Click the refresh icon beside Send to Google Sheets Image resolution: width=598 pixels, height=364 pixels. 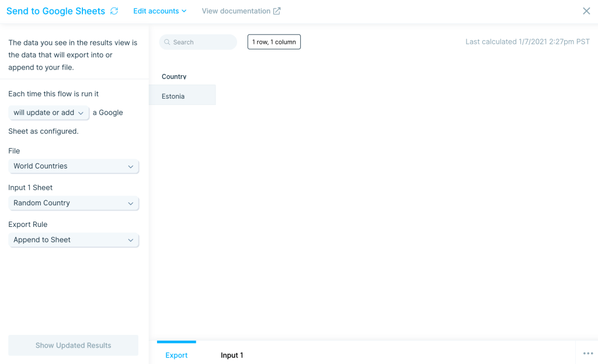pos(114,11)
